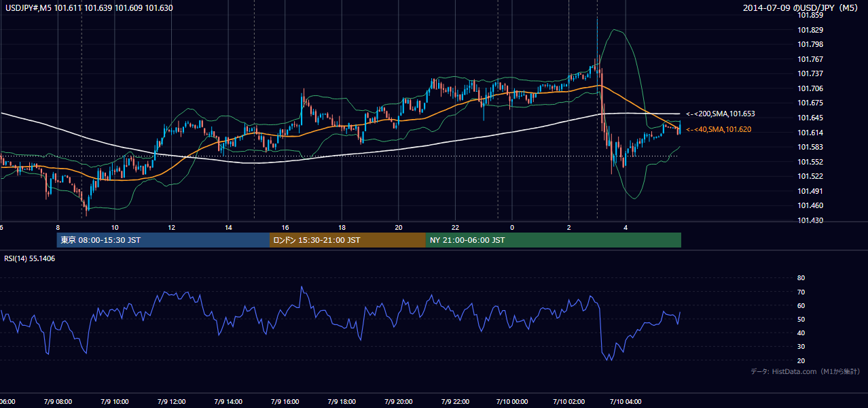Click hour label 16 below price chart
The height and width of the screenshot is (408, 868).
click(286, 227)
